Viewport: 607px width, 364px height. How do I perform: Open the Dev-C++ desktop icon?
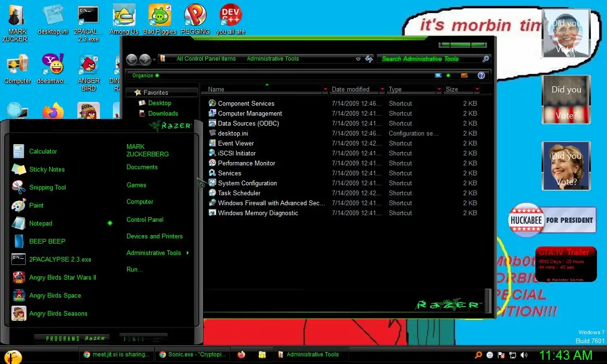pos(231,20)
